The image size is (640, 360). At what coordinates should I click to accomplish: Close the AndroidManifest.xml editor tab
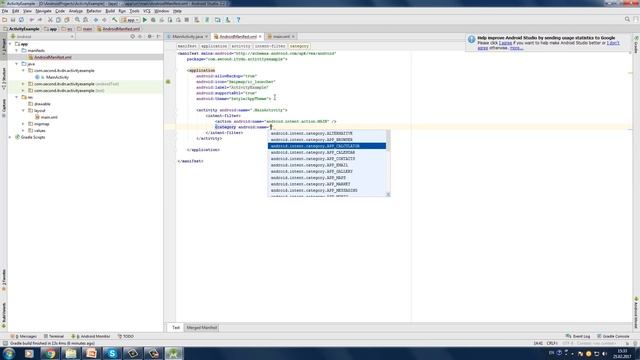(260, 37)
